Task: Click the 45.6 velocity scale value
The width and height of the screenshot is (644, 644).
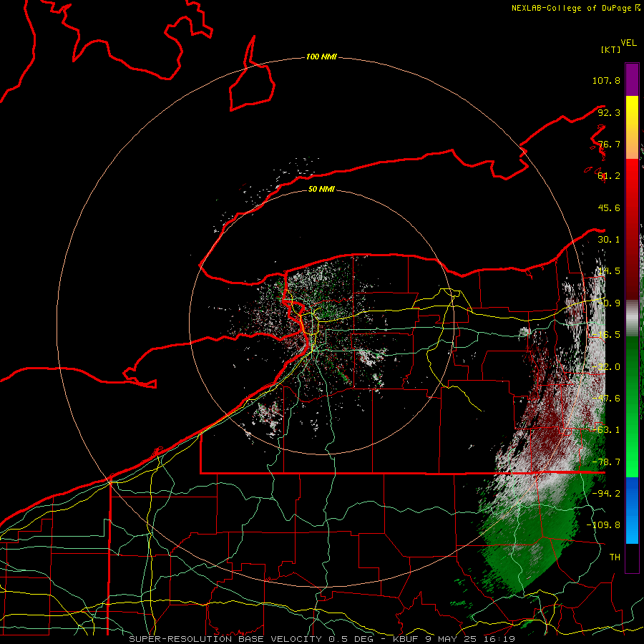Action: point(609,208)
